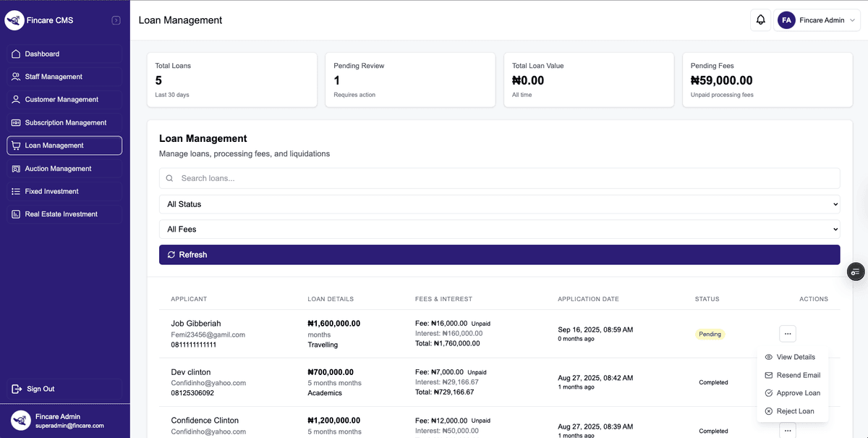Open the All Fees dropdown
The image size is (868, 438).
[x=499, y=229]
